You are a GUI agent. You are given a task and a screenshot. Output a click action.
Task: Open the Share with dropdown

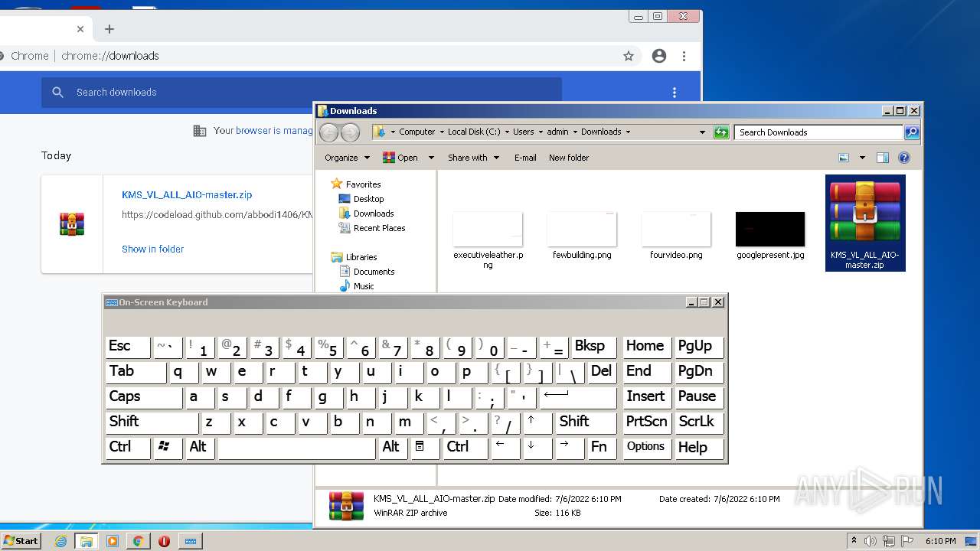(473, 158)
